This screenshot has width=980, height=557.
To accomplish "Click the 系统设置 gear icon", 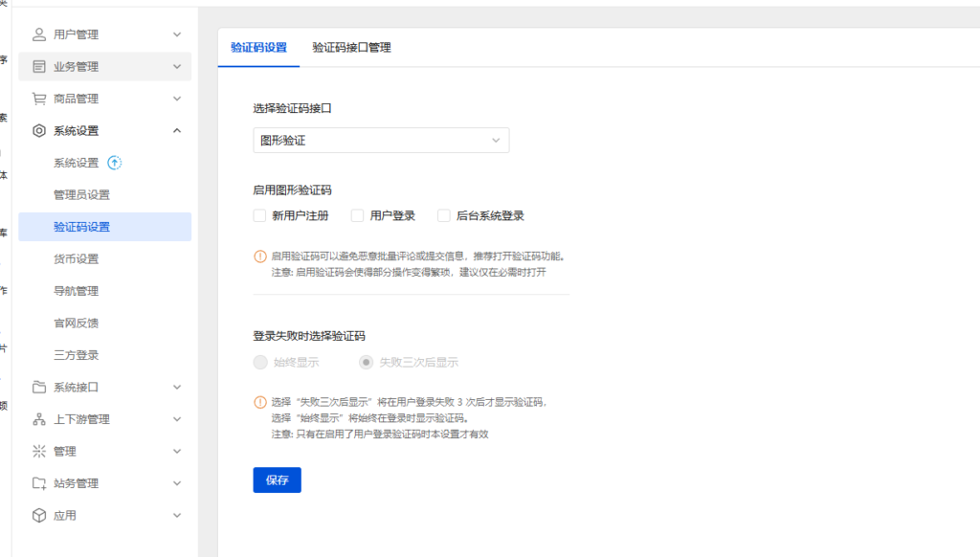I will (x=37, y=130).
